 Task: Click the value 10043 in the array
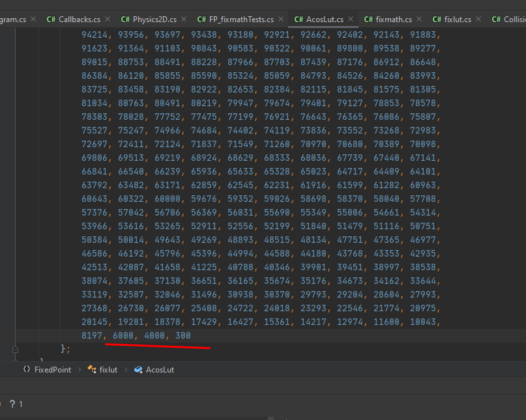tap(423, 322)
